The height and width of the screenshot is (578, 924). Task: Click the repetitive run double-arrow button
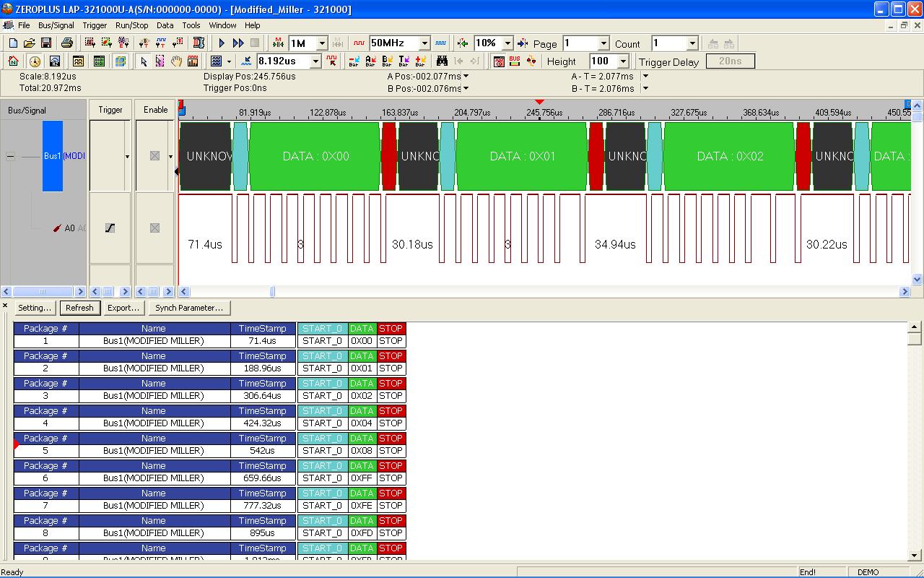click(238, 43)
